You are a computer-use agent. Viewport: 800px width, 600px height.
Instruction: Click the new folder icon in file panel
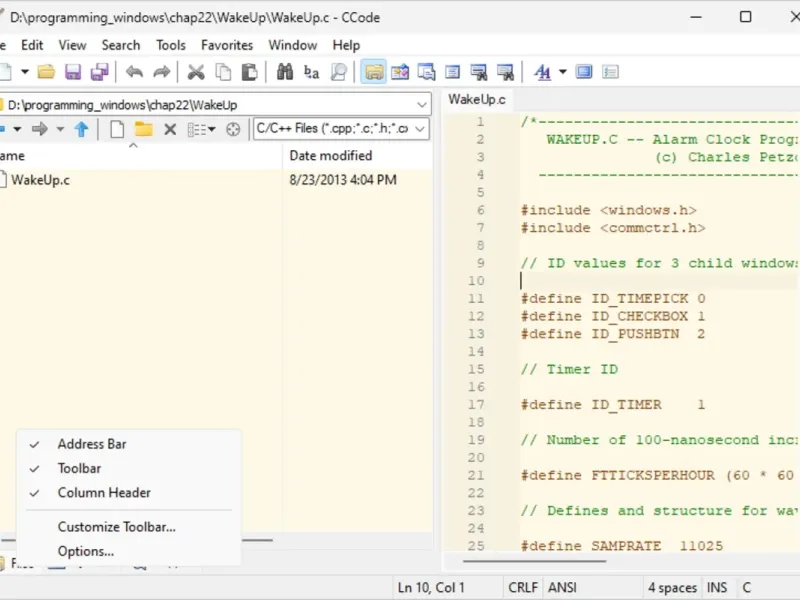coord(144,129)
